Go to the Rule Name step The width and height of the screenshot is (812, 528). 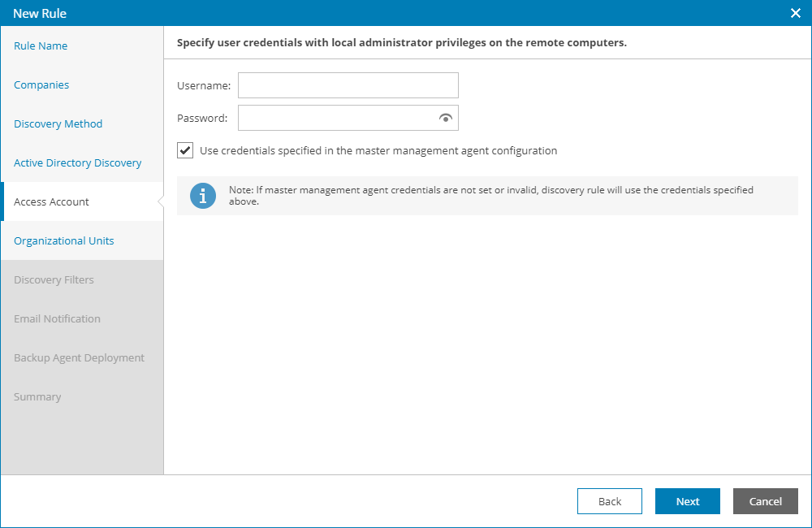click(41, 46)
